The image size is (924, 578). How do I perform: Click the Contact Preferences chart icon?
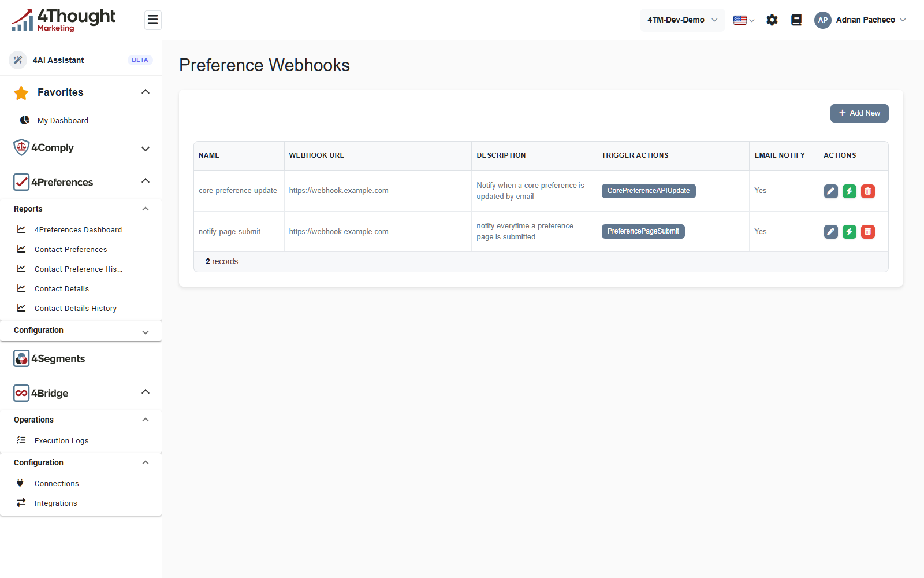pos(21,249)
